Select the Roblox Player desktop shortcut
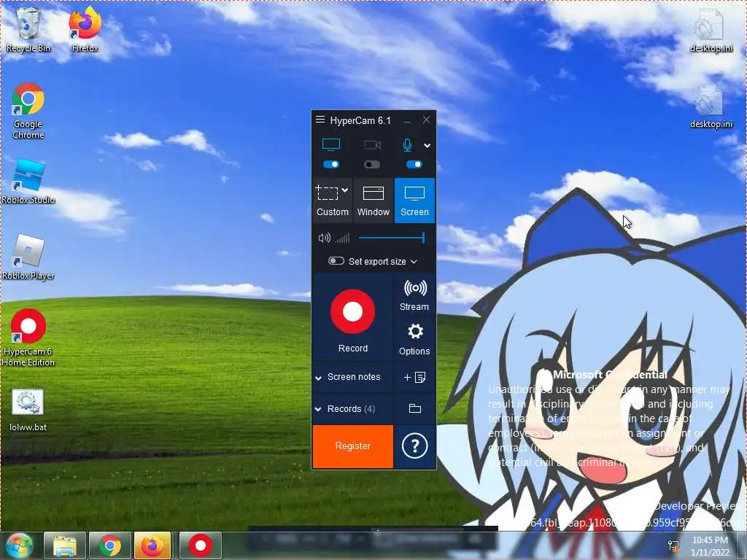 [x=28, y=257]
